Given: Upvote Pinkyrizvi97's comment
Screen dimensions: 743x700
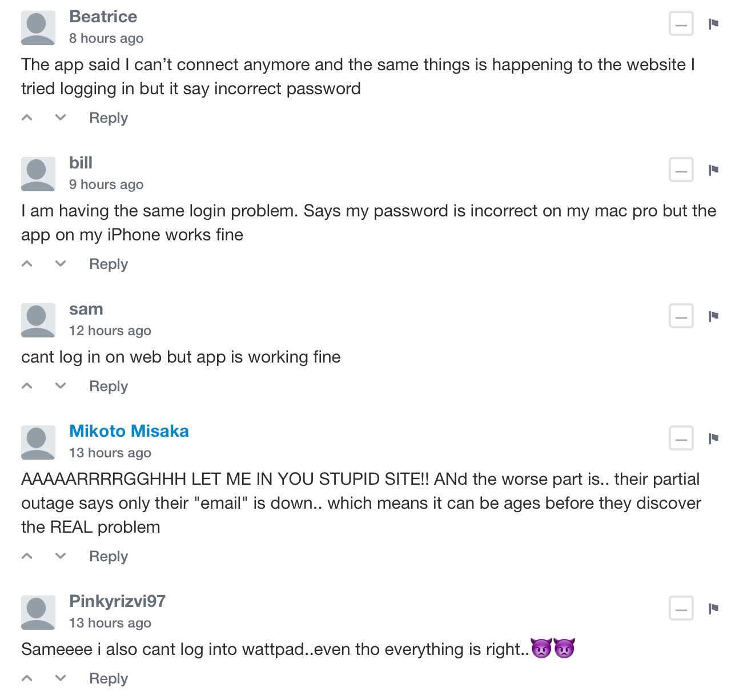Looking at the screenshot, I should (x=27, y=678).
